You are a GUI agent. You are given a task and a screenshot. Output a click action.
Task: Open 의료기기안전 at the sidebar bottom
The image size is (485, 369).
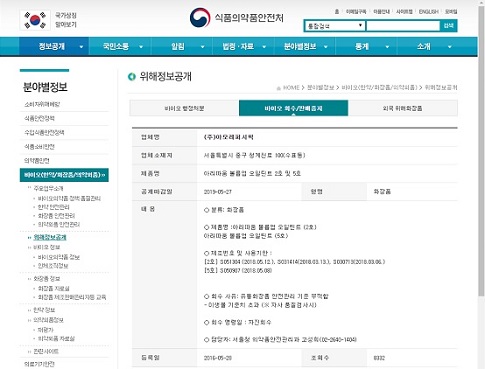point(39,364)
